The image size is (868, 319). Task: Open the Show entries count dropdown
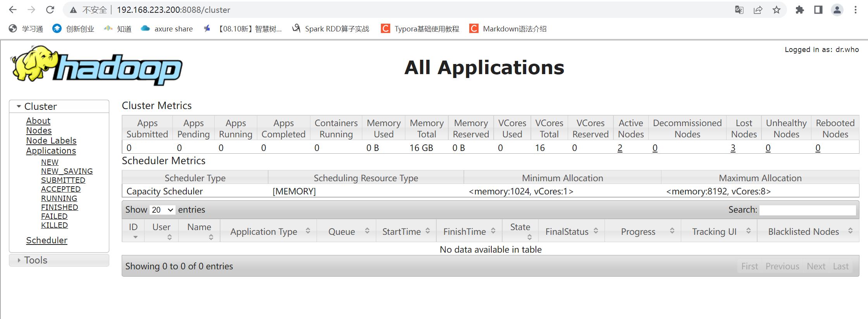tap(162, 210)
